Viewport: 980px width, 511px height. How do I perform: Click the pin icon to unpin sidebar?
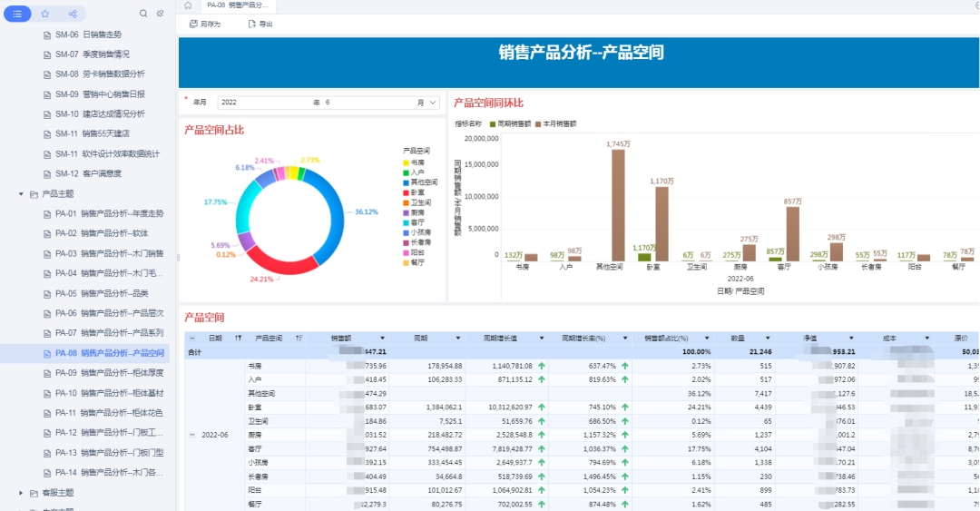coord(161,14)
